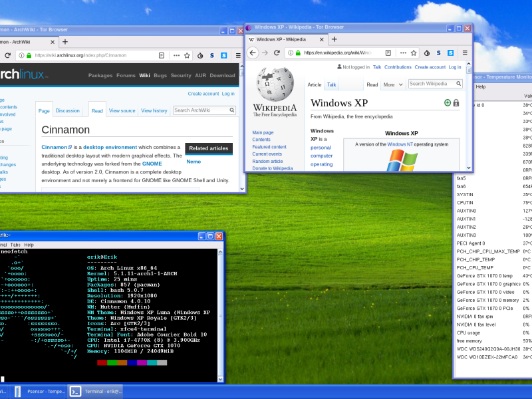Open View source tab on ArchWiki

[122, 110]
